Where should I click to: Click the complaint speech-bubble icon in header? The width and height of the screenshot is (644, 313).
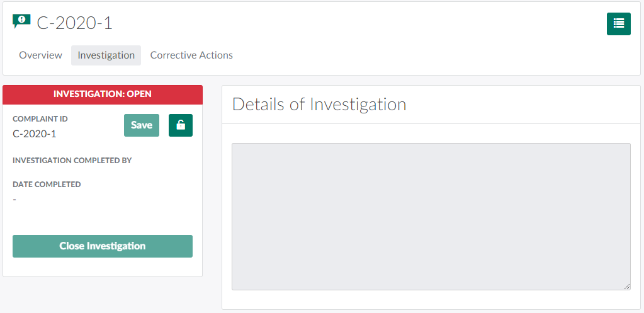(x=21, y=21)
